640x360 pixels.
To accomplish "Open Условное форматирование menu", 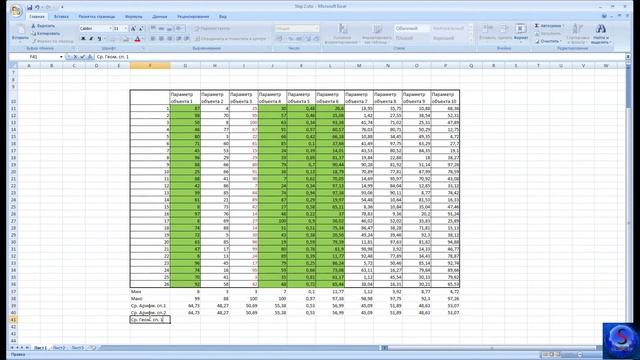I will coord(342,34).
